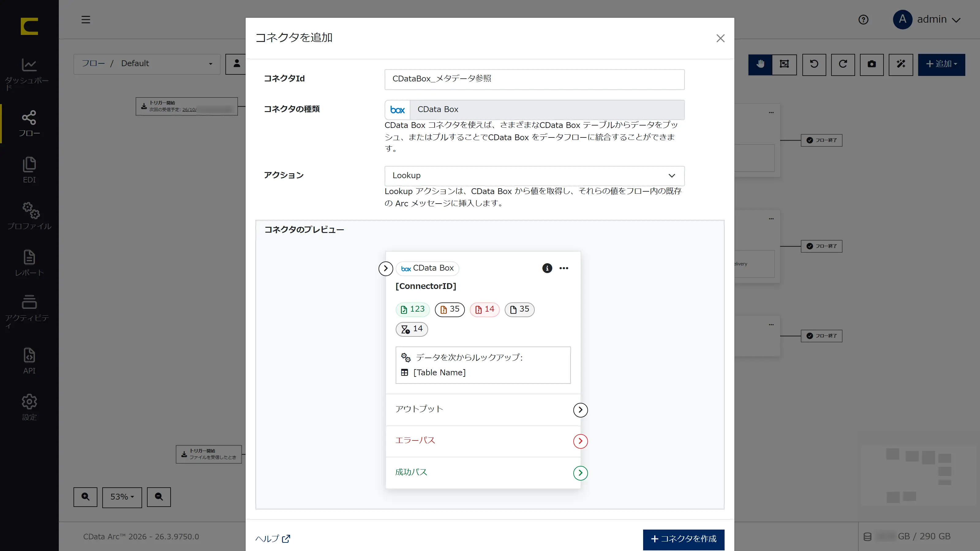This screenshot has height=551, width=980.
Task: Select the fit-to-frame toolbar tool
Action: tap(784, 64)
